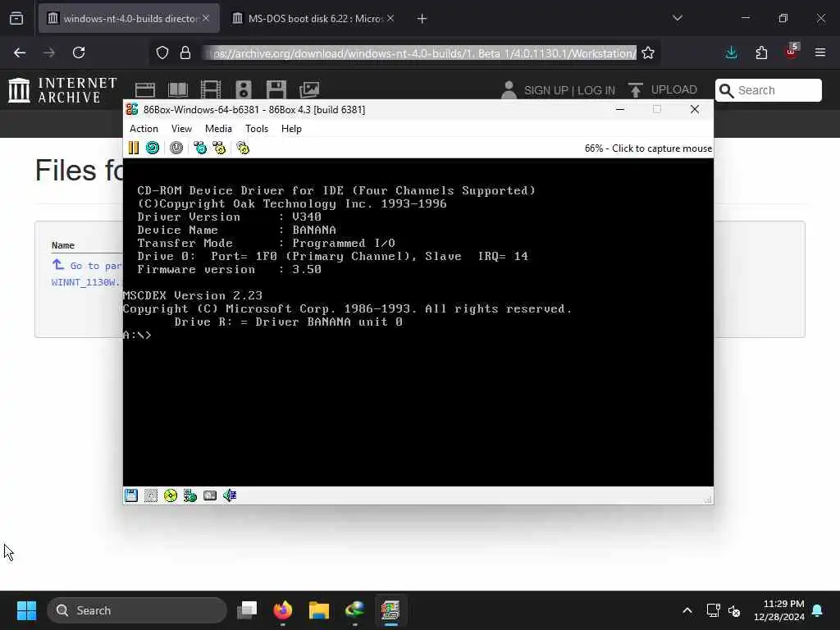
Task: Open the Internet Archive images icon
Action: 309,89
